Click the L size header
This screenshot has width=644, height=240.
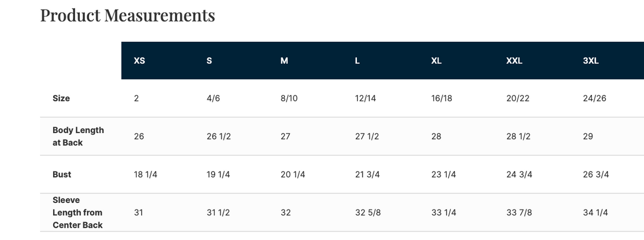(x=357, y=61)
